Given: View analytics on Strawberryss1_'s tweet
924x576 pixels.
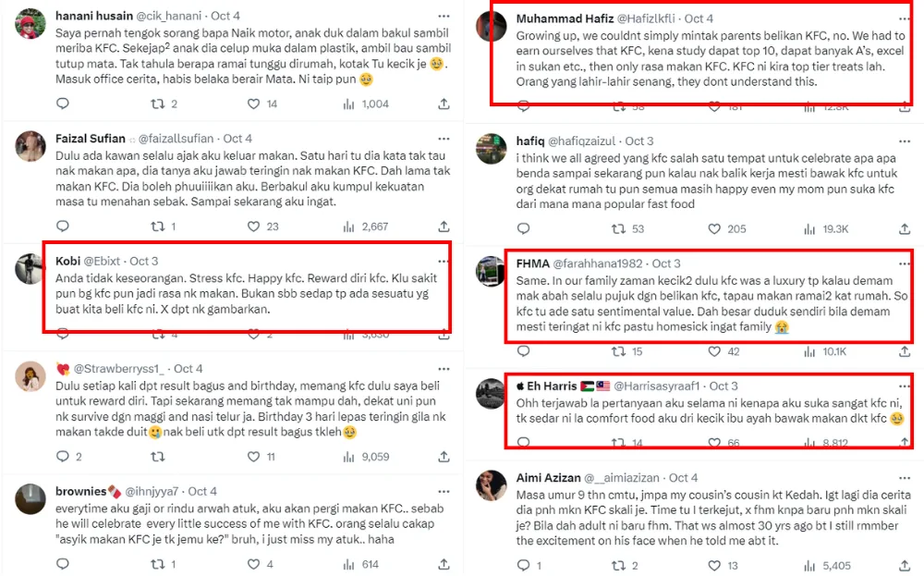Looking at the screenshot, I should tap(348, 457).
